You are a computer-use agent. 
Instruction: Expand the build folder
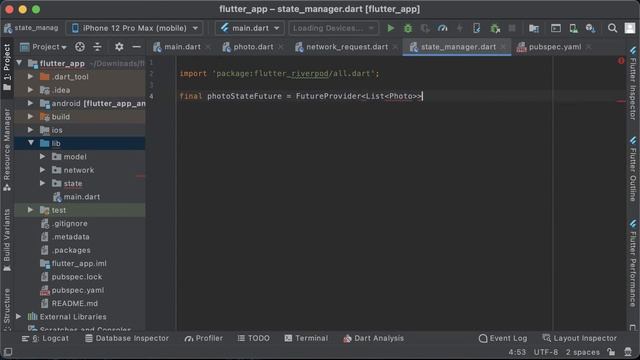(x=31, y=117)
